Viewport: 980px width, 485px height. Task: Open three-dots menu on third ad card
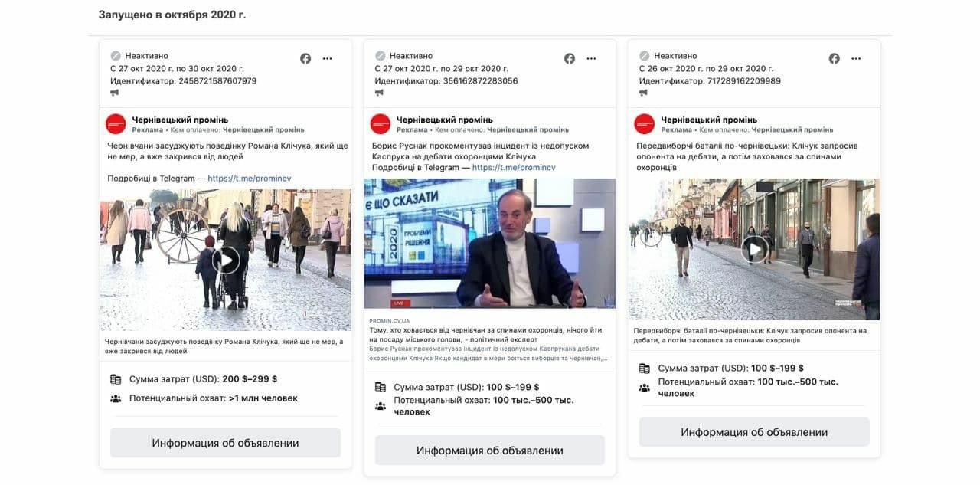(x=856, y=58)
